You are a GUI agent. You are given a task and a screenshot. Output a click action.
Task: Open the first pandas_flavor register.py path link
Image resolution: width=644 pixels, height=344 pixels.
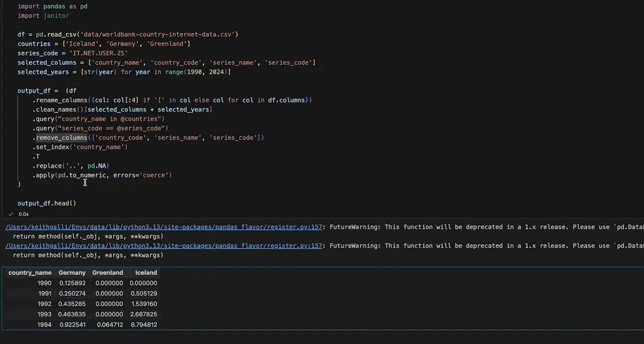click(164, 227)
